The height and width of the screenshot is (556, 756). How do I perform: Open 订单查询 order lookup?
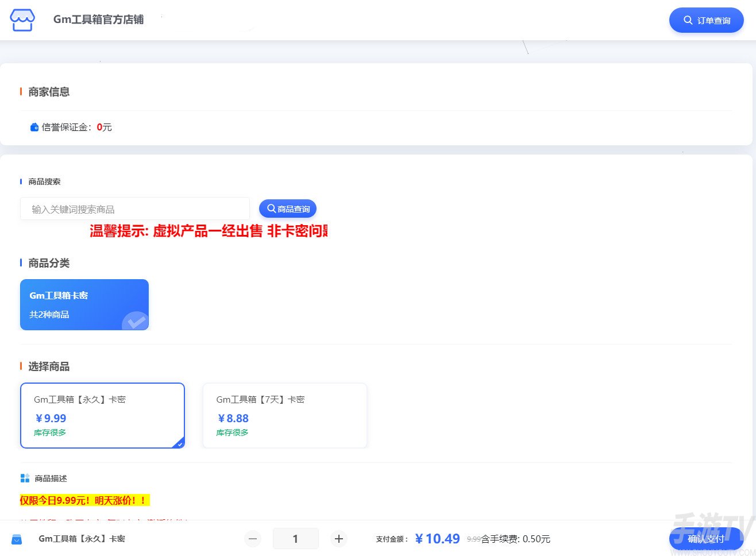706,20
